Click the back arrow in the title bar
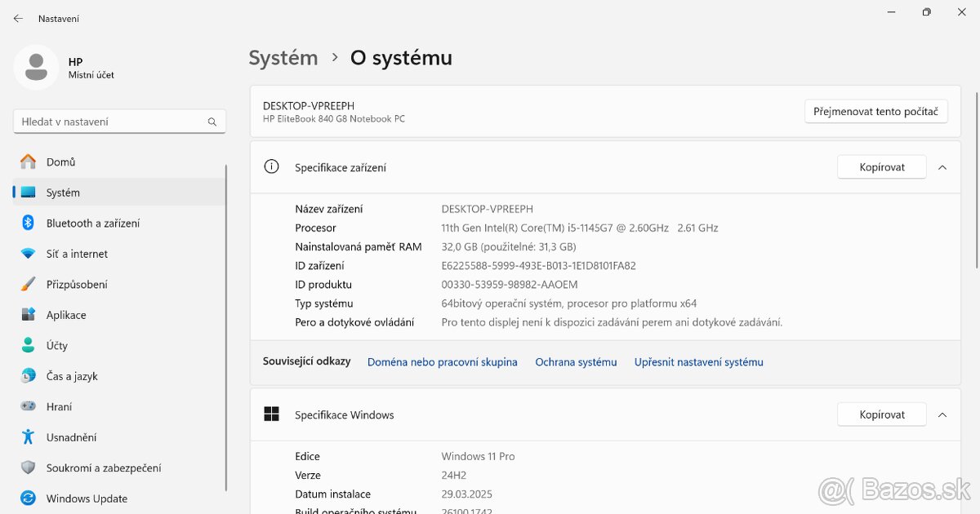This screenshot has height=514, width=980. point(18,18)
